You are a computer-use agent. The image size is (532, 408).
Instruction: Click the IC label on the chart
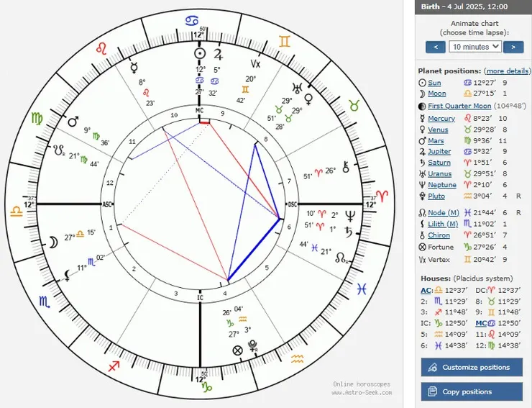[200, 298]
